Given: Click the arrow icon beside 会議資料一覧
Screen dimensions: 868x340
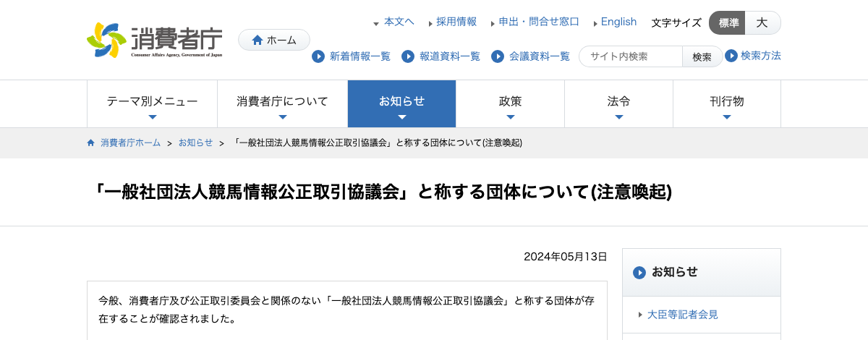Looking at the screenshot, I should [x=498, y=56].
